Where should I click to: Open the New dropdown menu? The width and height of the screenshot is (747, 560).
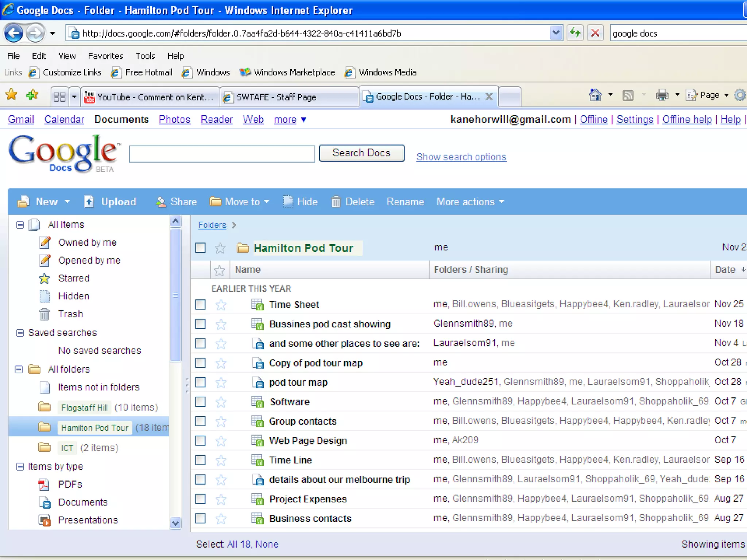tap(44, 202)
